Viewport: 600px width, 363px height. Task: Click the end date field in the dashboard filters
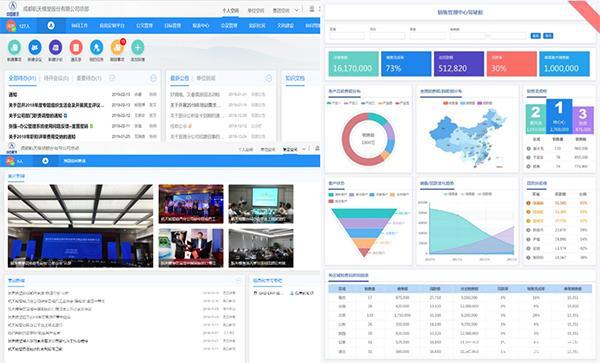click(508, 36)
